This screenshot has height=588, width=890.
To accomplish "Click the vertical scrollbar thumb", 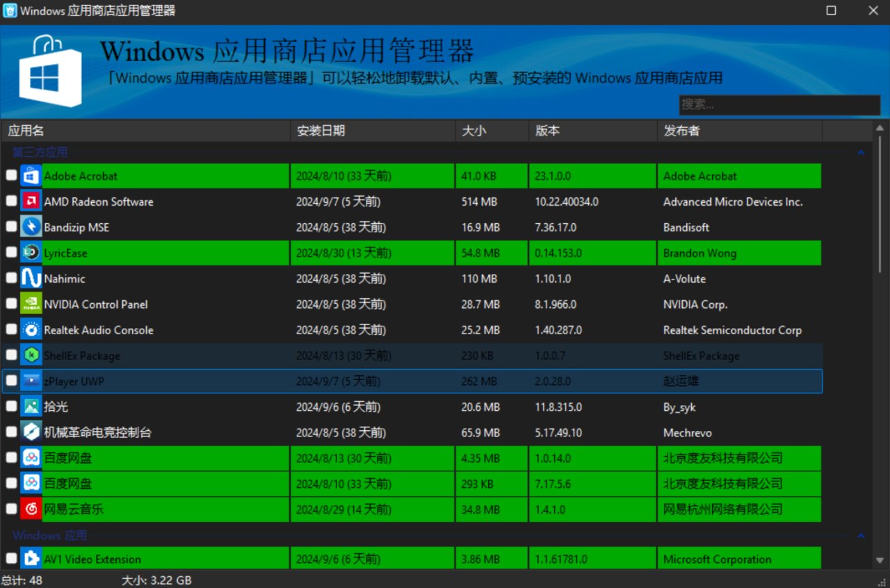I will coord(880,204).
